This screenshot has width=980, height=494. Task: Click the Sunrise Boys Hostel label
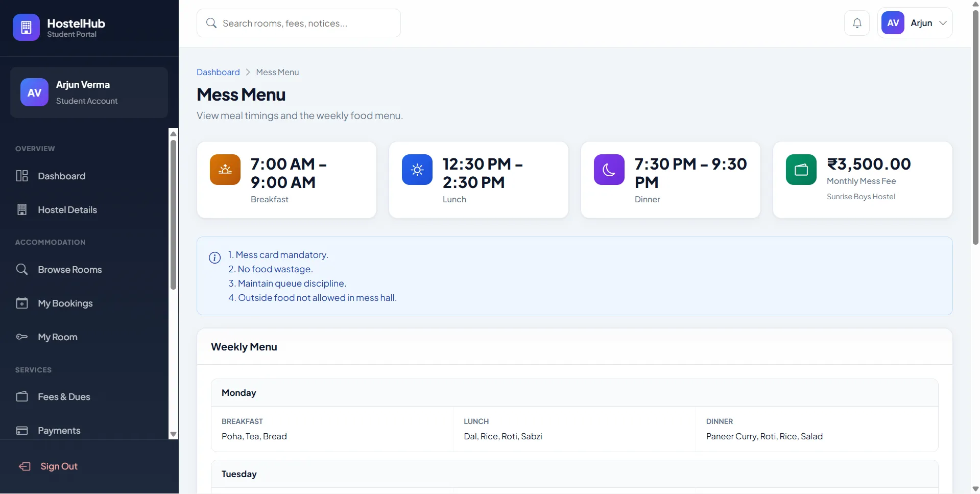tap(861, 197)
